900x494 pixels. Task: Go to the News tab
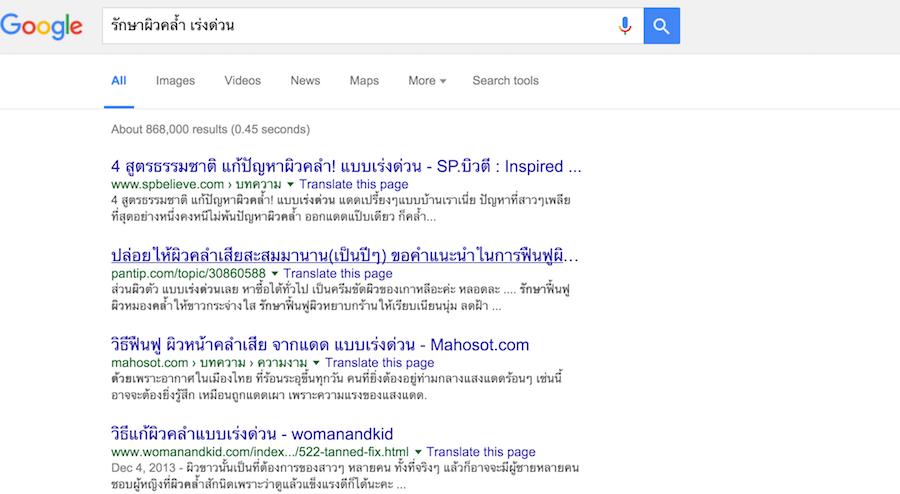(305, 81)
